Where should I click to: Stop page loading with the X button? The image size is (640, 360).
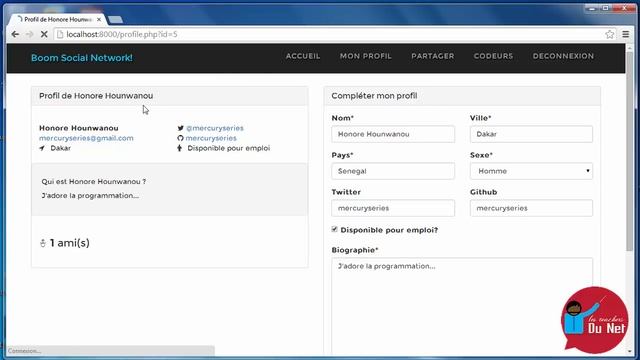click(44, 34)
